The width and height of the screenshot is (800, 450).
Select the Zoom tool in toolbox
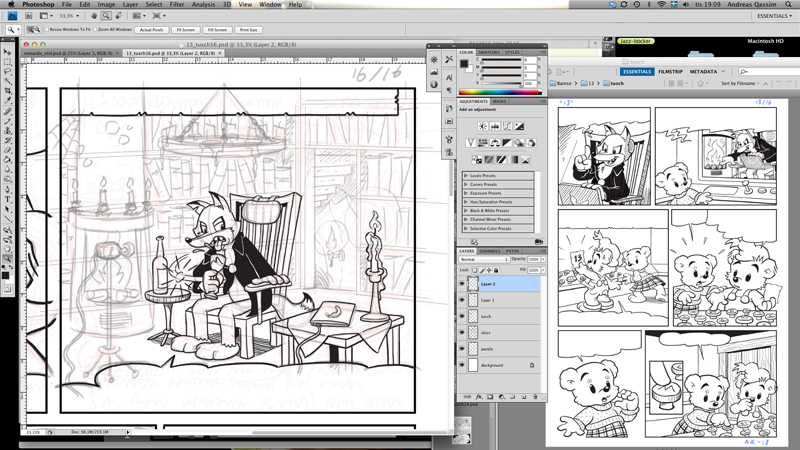[7, 258]
